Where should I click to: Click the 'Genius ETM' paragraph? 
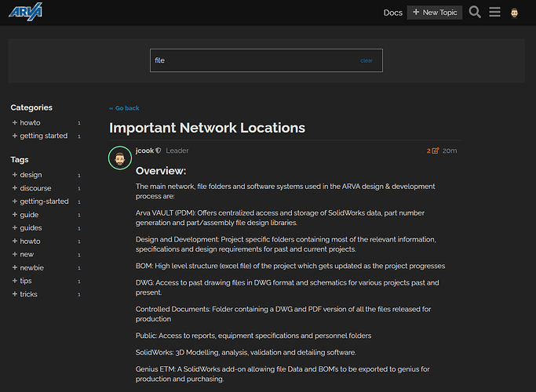click(x=283, y=374)
